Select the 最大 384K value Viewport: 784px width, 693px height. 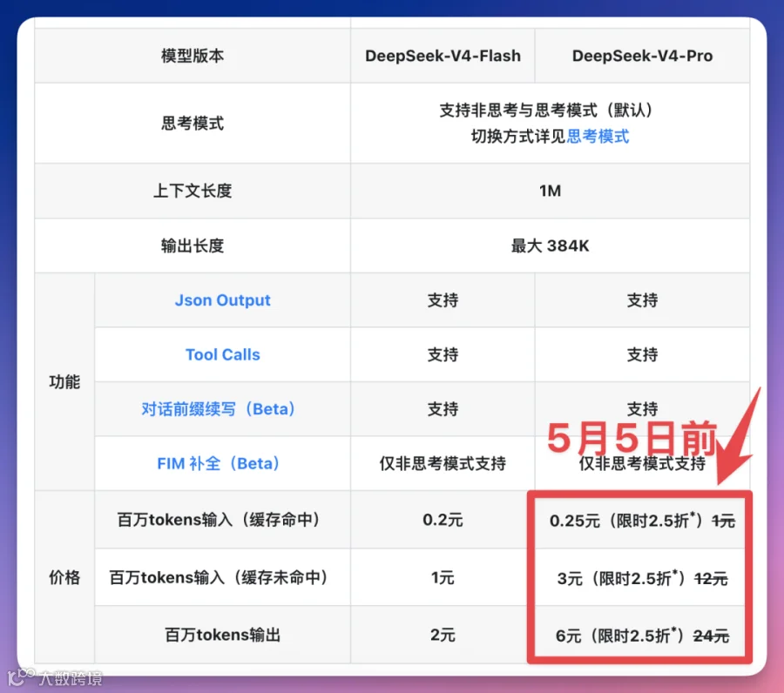(x=550, y=246)
